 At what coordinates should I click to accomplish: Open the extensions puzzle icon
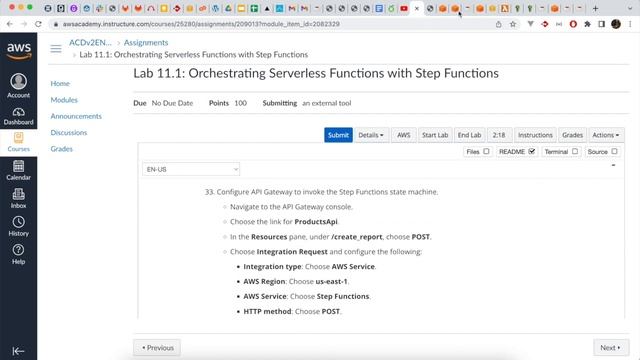587,24
